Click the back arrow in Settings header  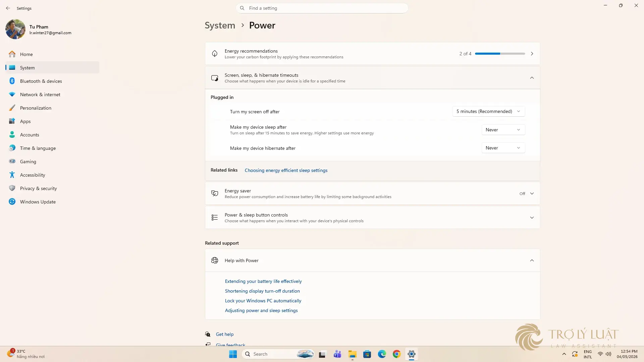coord(8,8)
